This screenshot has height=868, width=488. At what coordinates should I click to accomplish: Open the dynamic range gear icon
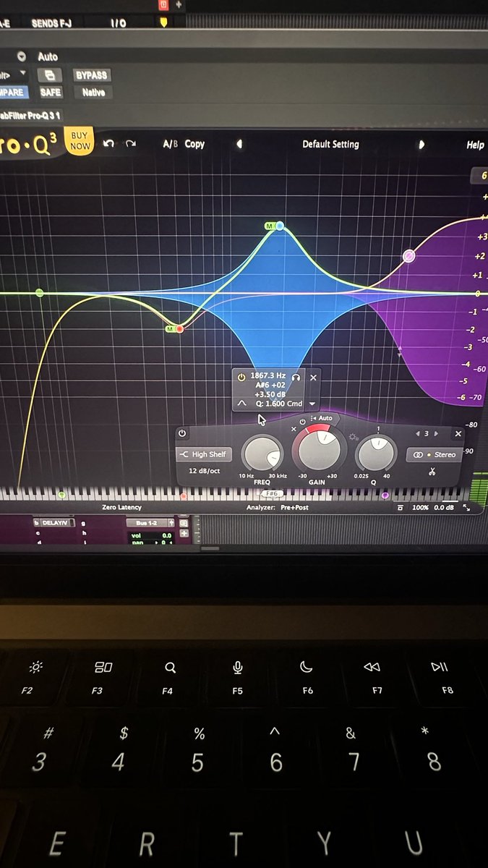click(x=354, y=437)
